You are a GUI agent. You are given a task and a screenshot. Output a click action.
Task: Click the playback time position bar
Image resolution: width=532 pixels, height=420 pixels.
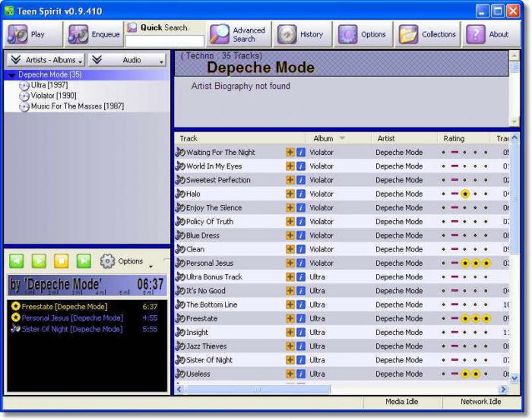point(87,292)
